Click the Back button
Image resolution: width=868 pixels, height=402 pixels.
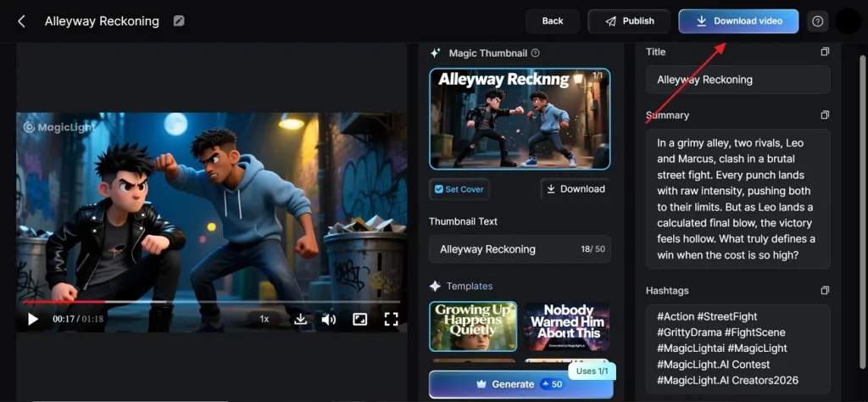coord(553,21)
